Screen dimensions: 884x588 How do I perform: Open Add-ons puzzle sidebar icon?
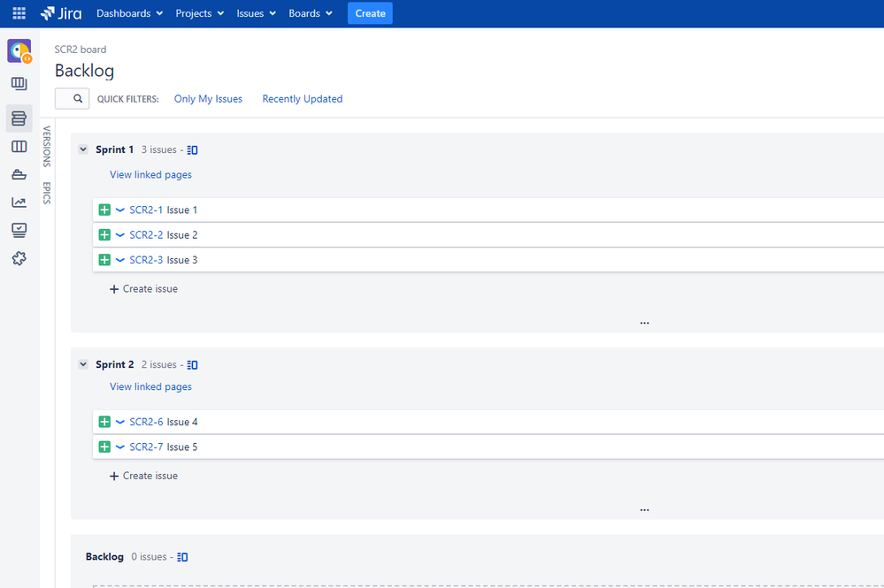[19, 258]
